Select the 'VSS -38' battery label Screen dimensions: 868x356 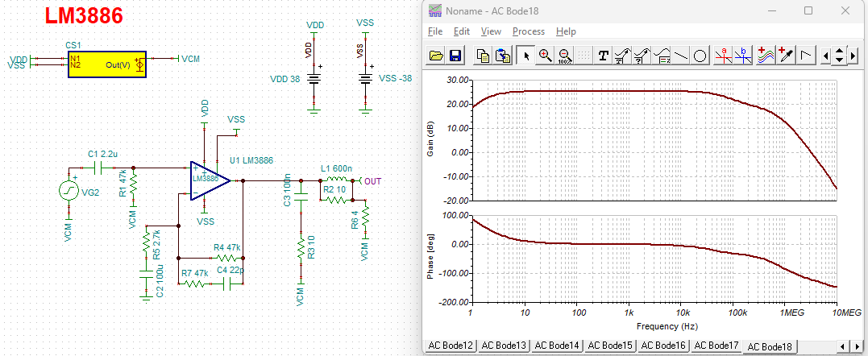point(396,78)
